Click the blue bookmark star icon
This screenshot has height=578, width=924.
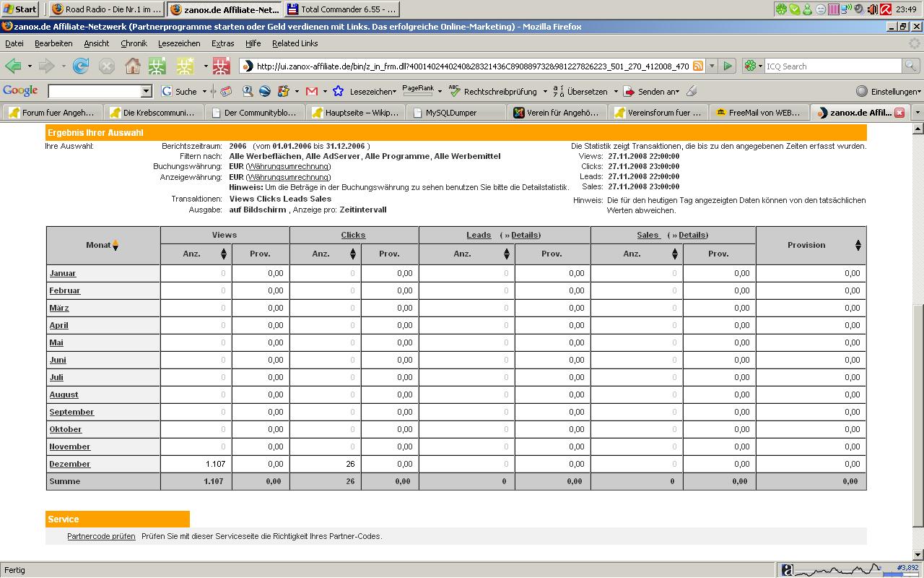tap(338, 92)
